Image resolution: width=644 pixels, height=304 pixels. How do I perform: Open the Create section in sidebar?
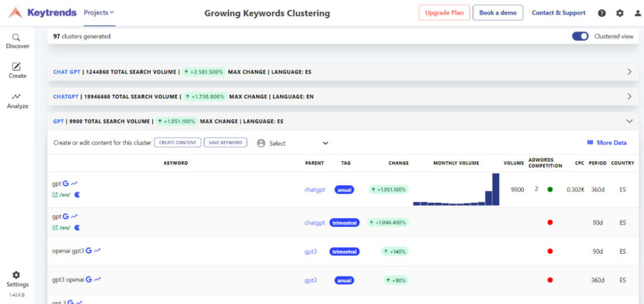[x=17, y=71]
